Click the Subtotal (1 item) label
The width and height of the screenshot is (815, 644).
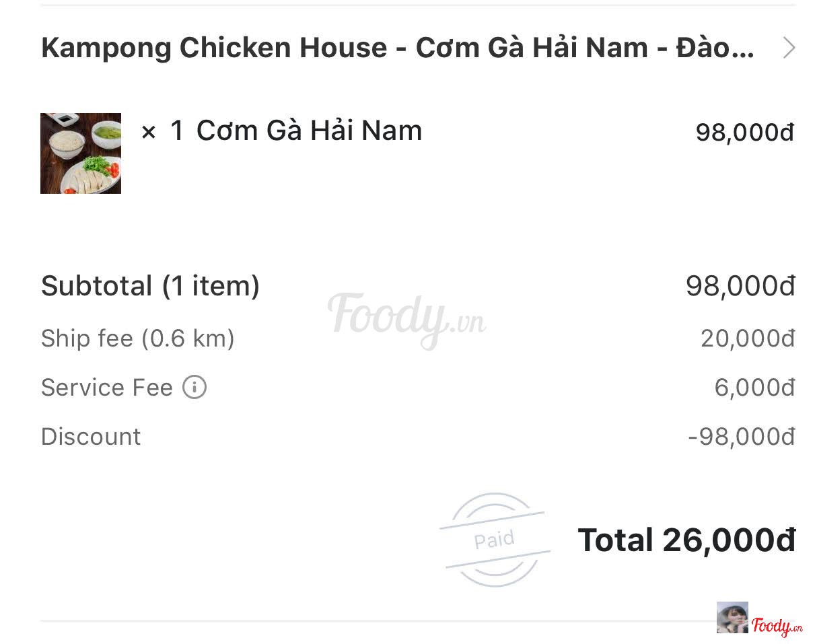[x=150, y=286]
